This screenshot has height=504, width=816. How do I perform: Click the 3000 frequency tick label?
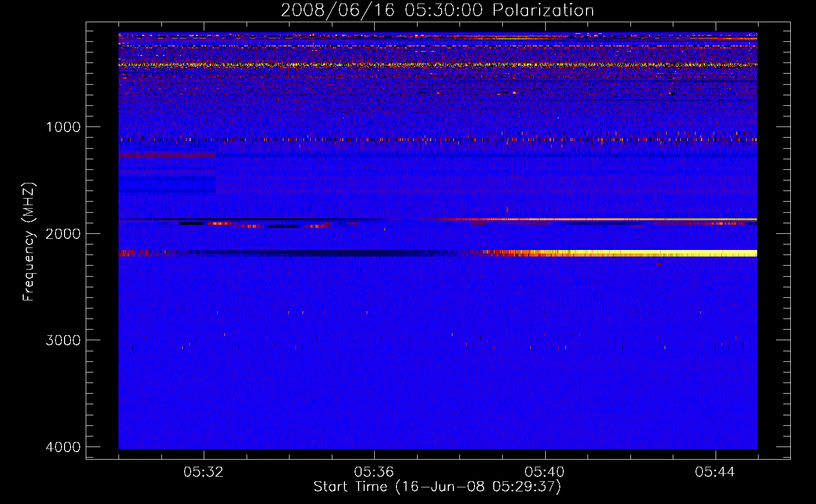[x=63, y=340]
